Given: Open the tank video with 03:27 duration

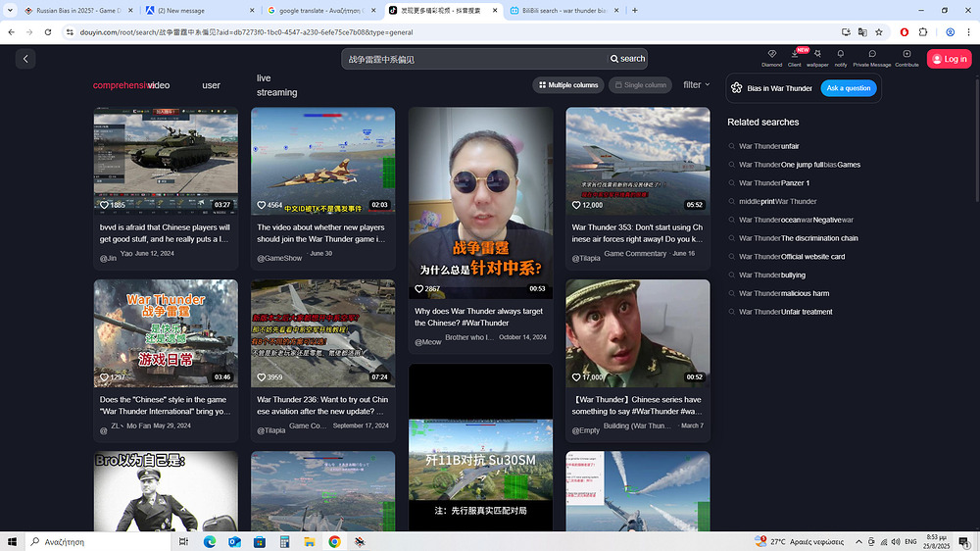Looking at the screenshot, I should click(x=166, y=161).
